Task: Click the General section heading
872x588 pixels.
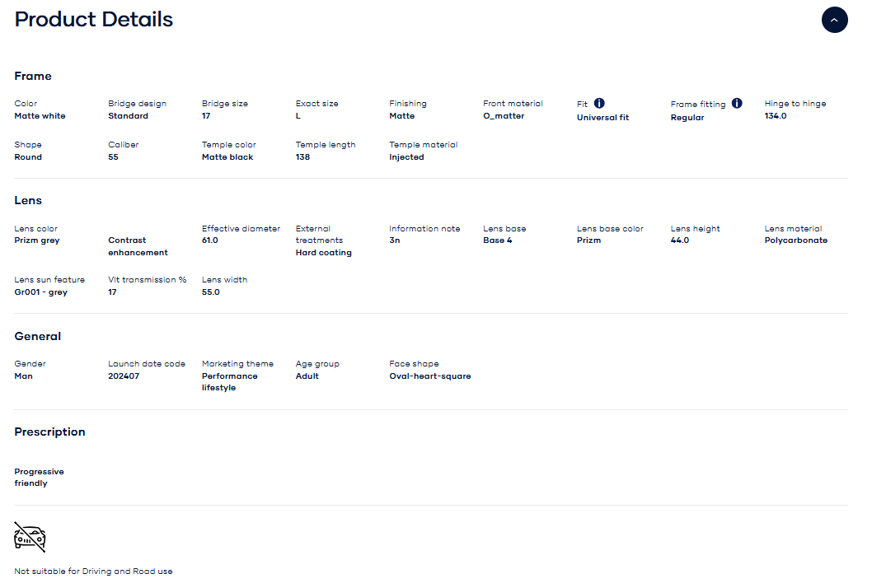Action: 38,336
